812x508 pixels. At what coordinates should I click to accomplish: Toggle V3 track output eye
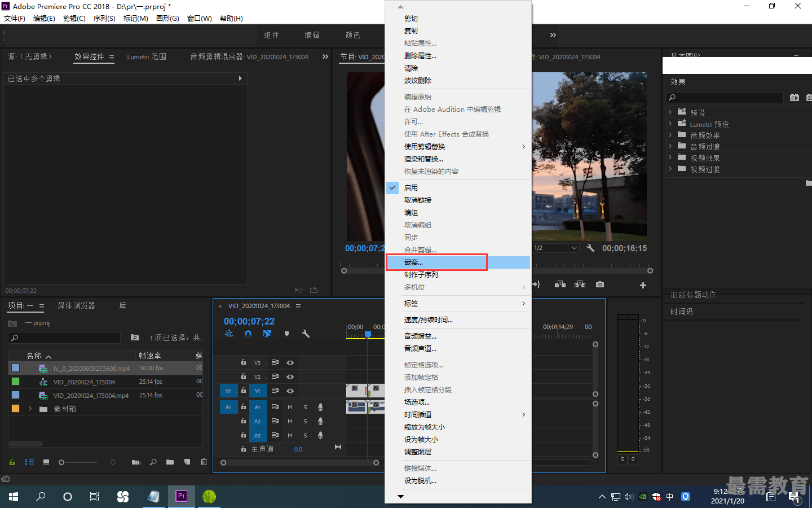pyautogui.click(x=290, y=362)
